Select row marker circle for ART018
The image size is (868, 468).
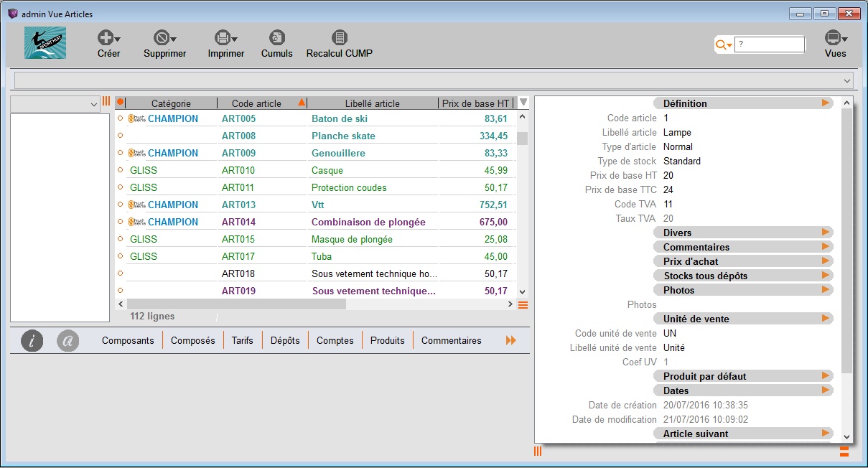click(120, 273)
